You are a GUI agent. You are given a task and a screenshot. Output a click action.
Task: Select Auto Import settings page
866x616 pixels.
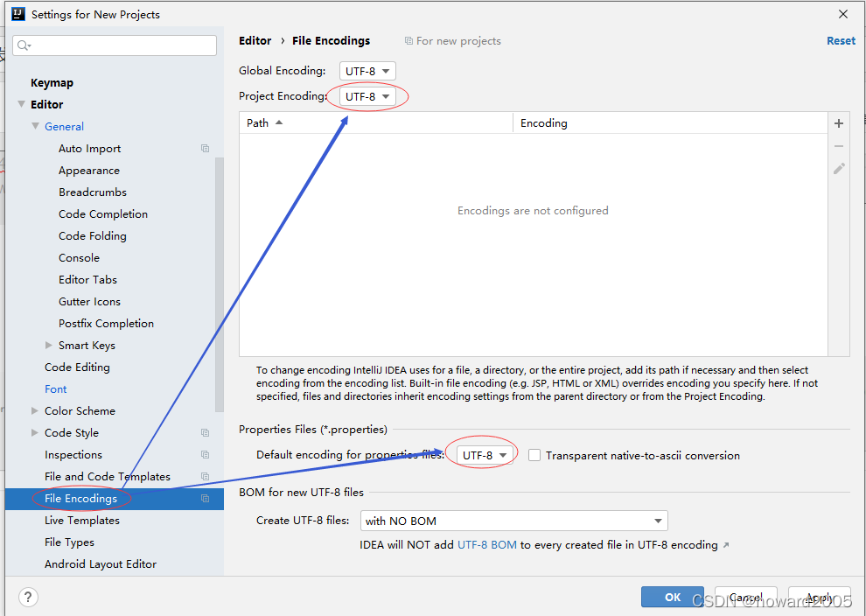(x=89, y=148)
